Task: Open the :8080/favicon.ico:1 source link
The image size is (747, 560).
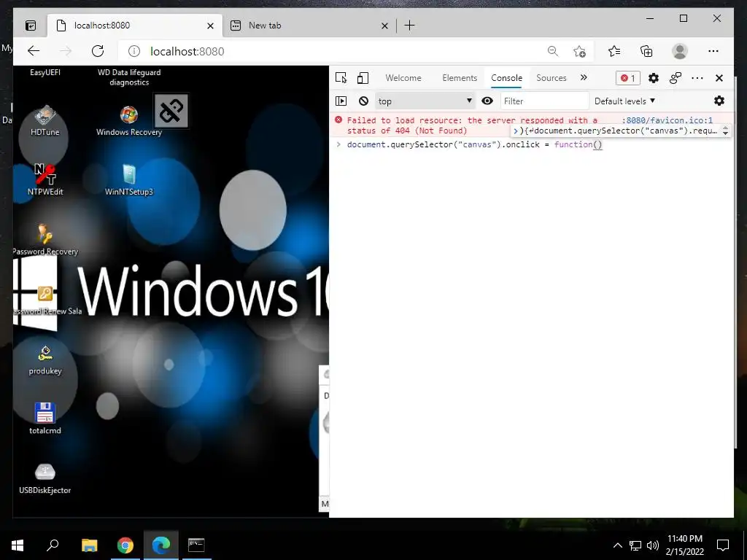Action: [667, 120]
